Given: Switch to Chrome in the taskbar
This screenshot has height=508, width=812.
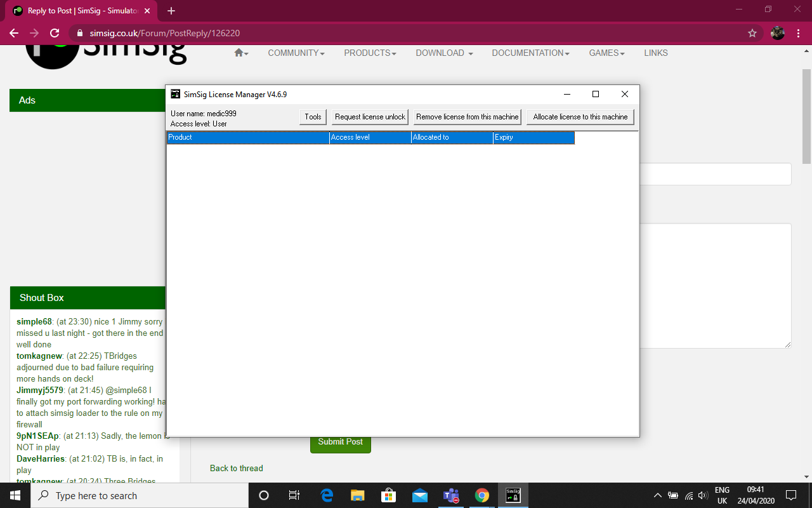Looking at the screenshot, I should click(x=482, y=495).
